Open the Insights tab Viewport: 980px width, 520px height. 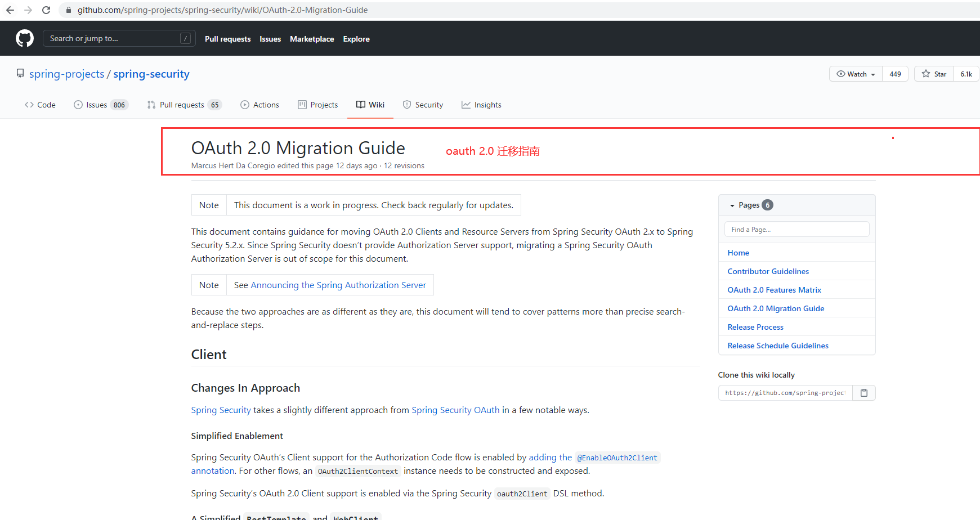(x=481, y=105)
